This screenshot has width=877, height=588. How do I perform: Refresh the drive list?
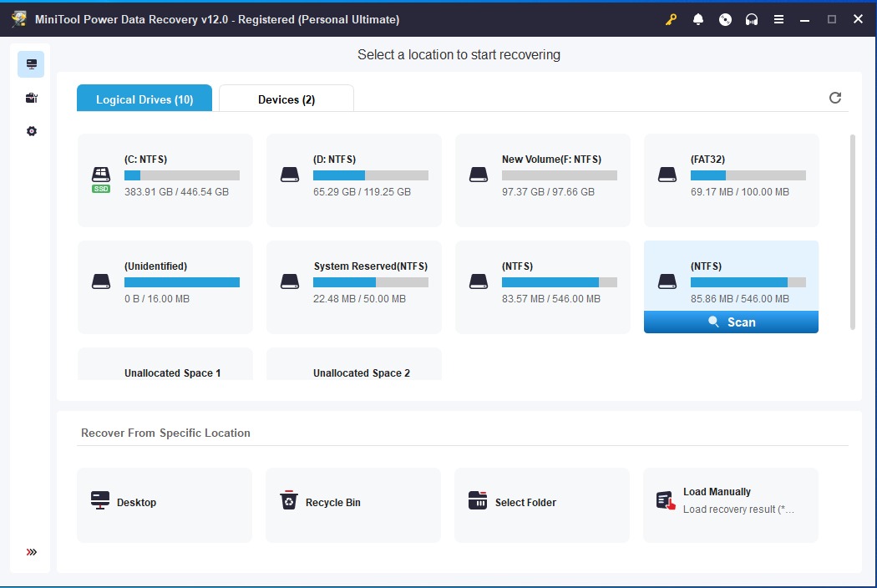tap(835, 98)
